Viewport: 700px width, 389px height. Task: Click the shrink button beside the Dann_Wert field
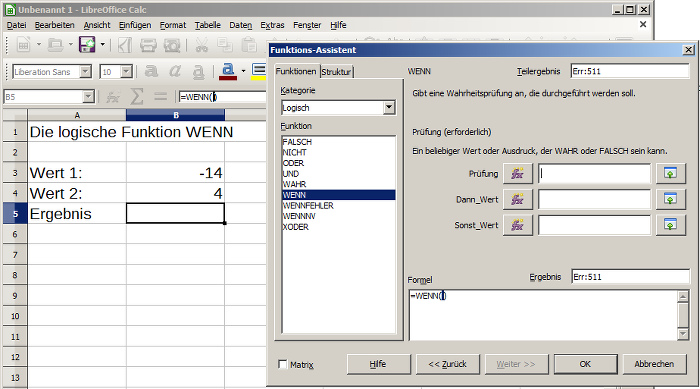point(671,199)
